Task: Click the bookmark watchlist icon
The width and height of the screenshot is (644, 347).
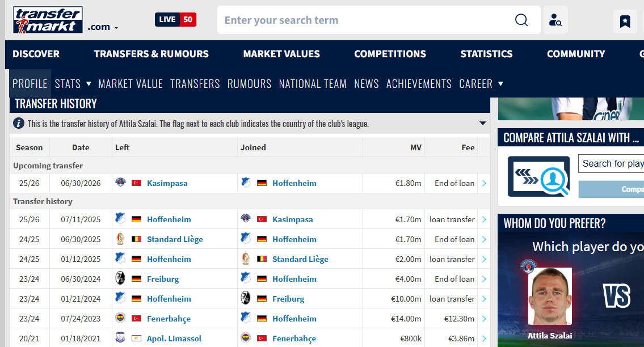Action: click(x=625, y=22)
